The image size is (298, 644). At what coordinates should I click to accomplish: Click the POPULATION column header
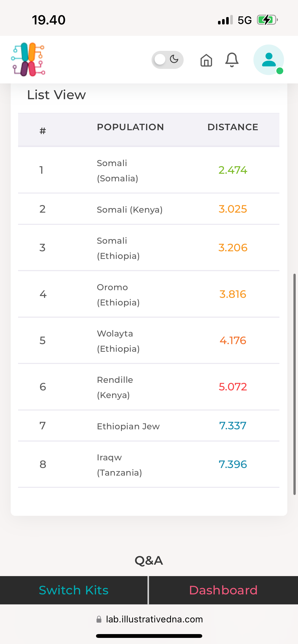130,127
